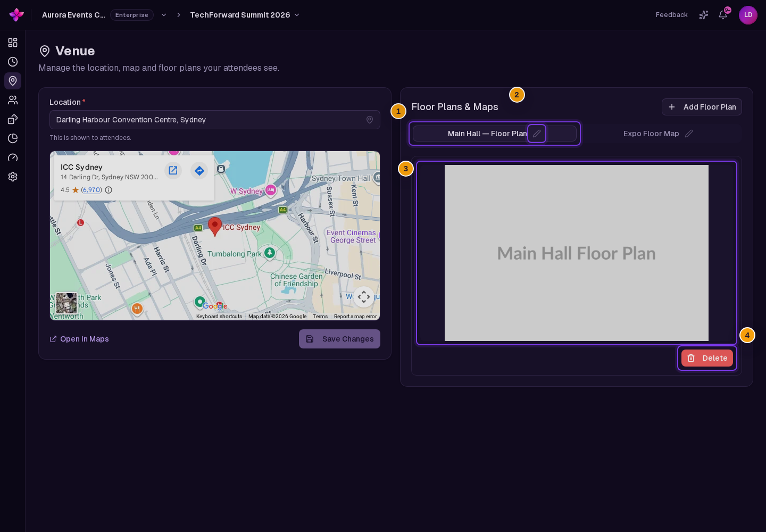Click the Tumbalong Park map label
Viewport: 766px width, 532px height.
[x=235, y=254]
